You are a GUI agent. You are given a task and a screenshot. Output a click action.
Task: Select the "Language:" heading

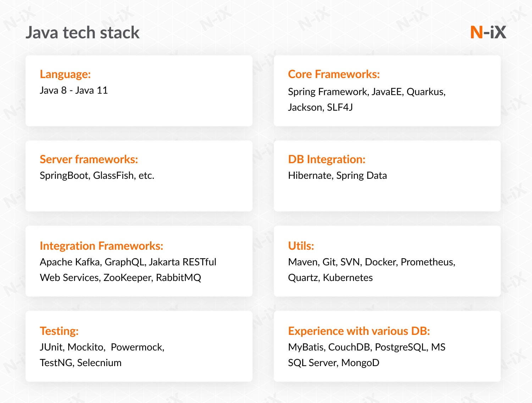(65, 74)
